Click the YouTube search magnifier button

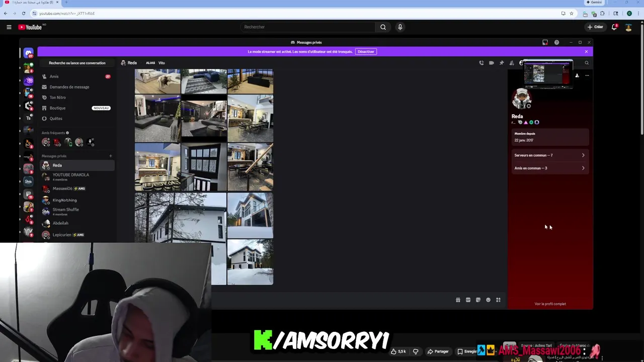[383, 27]
